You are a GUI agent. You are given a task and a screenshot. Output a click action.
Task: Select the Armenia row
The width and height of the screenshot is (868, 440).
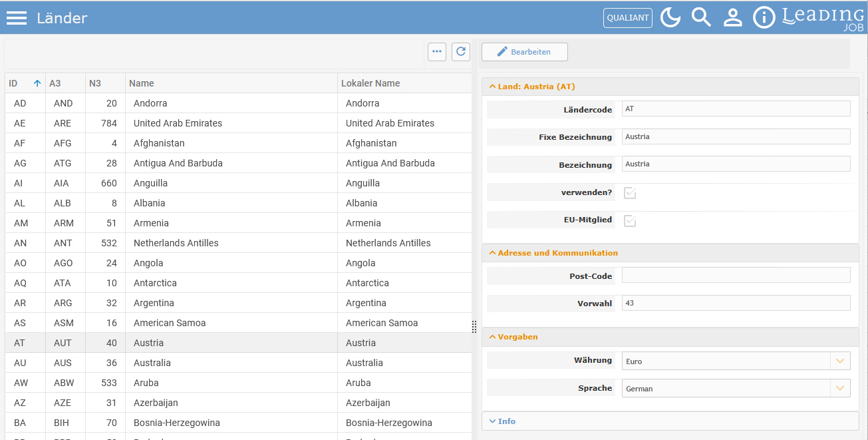pyautogui.click(x=238, y=223)
